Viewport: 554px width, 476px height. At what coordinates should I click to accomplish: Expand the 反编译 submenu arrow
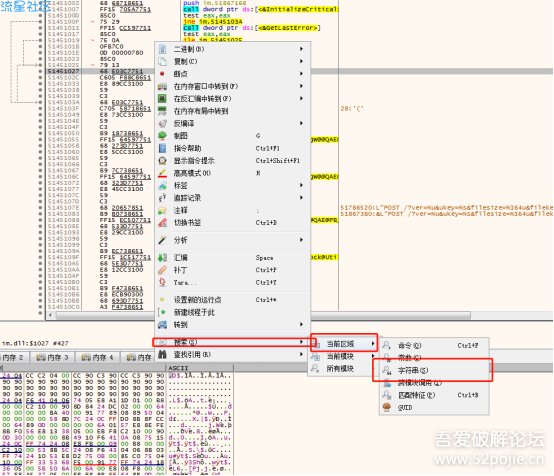coord(301,123)
